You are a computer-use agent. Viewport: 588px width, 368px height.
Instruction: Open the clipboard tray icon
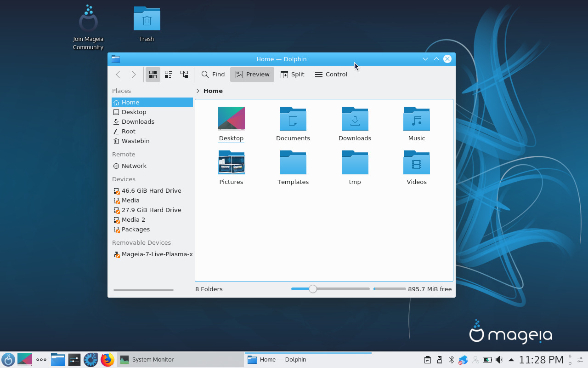[428, 360]
